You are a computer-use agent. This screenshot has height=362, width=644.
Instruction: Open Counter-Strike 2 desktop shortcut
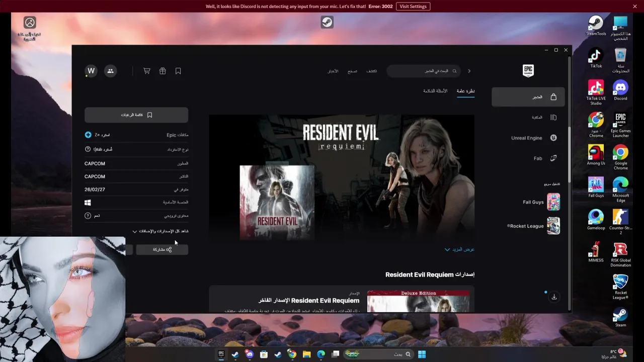620,222
